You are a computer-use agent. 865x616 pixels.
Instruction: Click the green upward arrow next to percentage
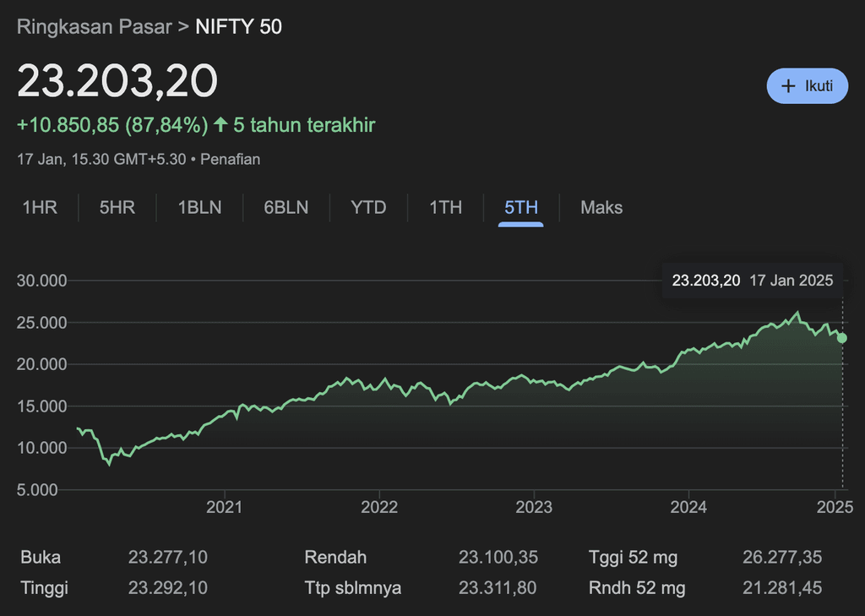(222, 125)
